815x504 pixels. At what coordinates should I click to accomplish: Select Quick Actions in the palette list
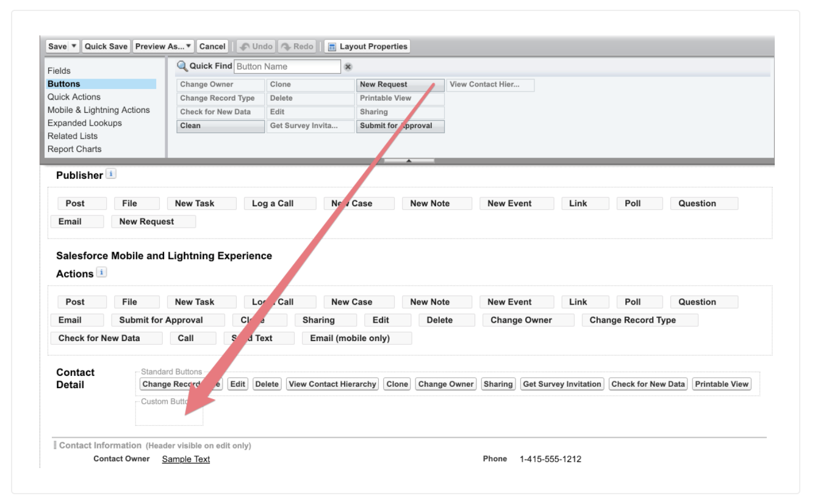pos(74,97)
